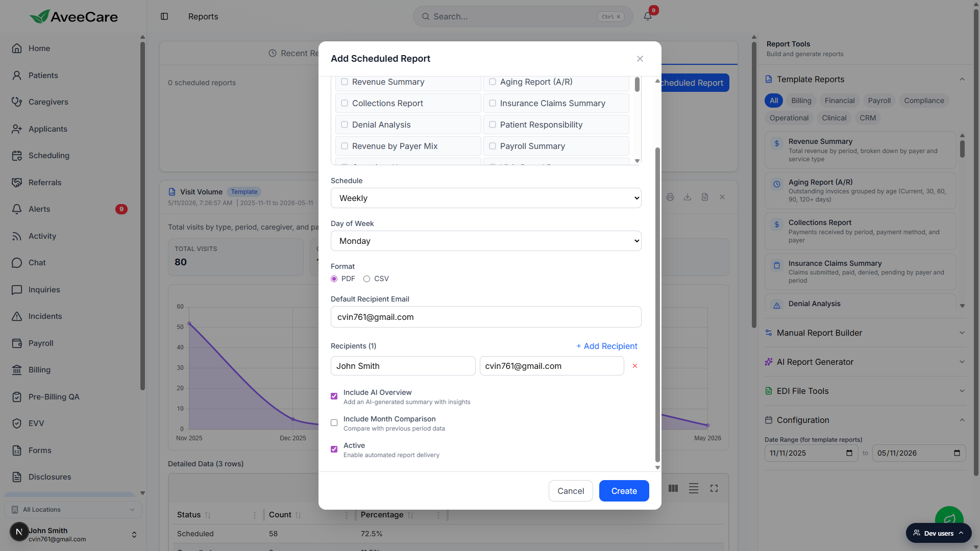This screenshot has height=551, width=980.
Task: Click the Add Recipient link
Action: pyautogui.click(x=607, y=346)
